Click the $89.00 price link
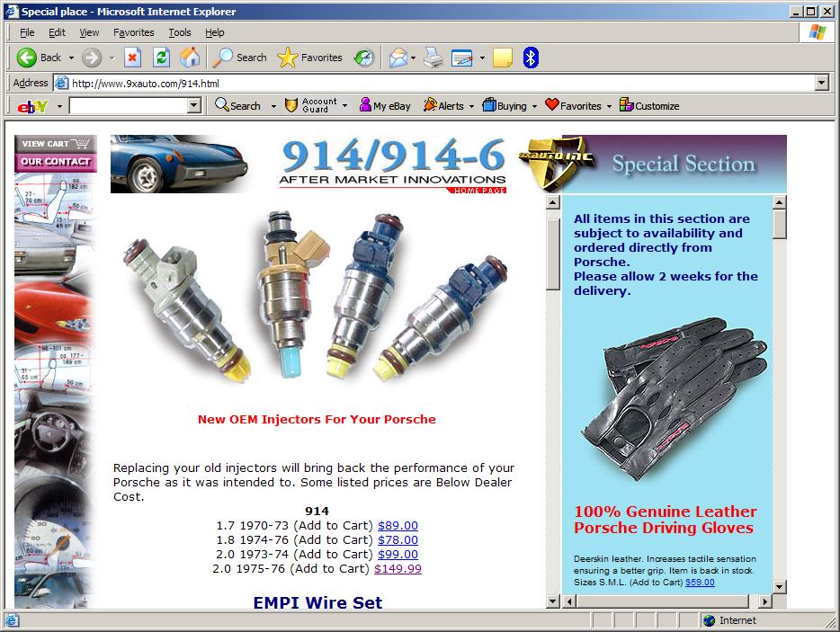840x632 pixels. [x=398, y=526]
